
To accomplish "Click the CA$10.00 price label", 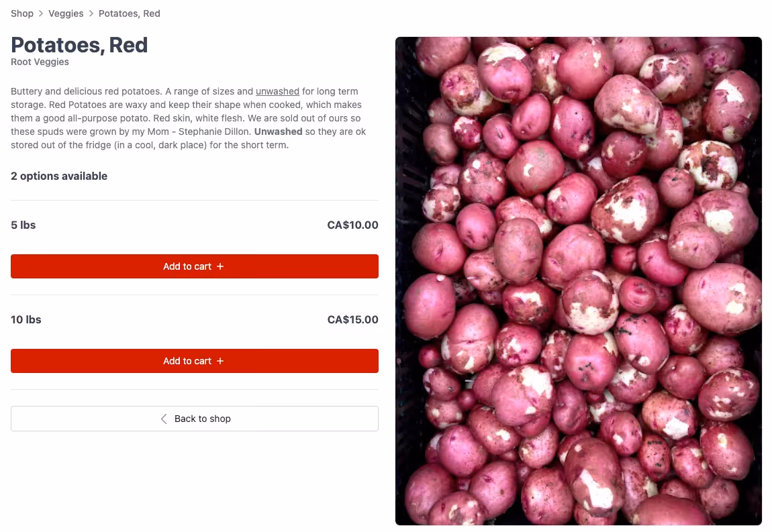I will (352, 225).
